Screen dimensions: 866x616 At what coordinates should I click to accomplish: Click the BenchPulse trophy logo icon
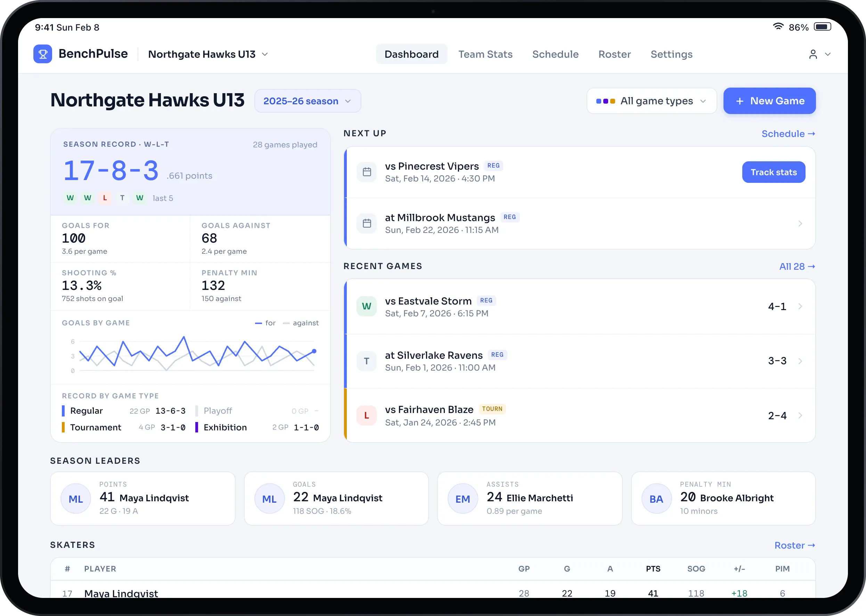pyautogui.click(x=42, y=54)
